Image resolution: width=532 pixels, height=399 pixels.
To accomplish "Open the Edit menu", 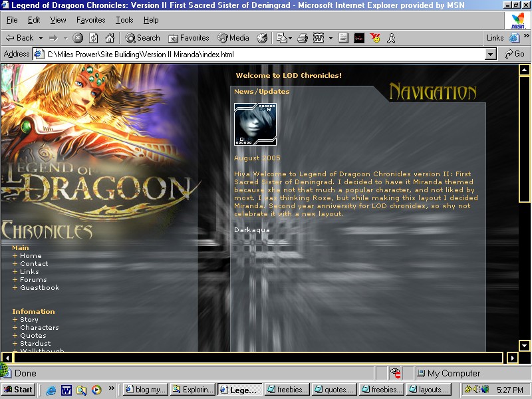I will tap(34, 21).
